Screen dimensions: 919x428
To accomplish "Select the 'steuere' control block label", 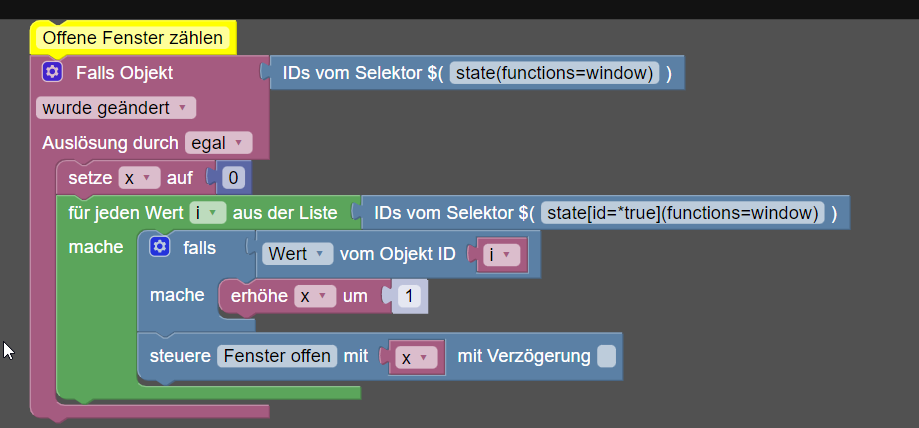I will (x=178, y=356).
